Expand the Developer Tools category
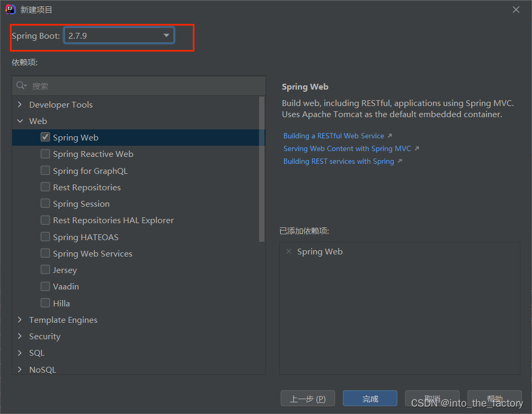This screenshot has height=414, width=532. pos(20,104)
